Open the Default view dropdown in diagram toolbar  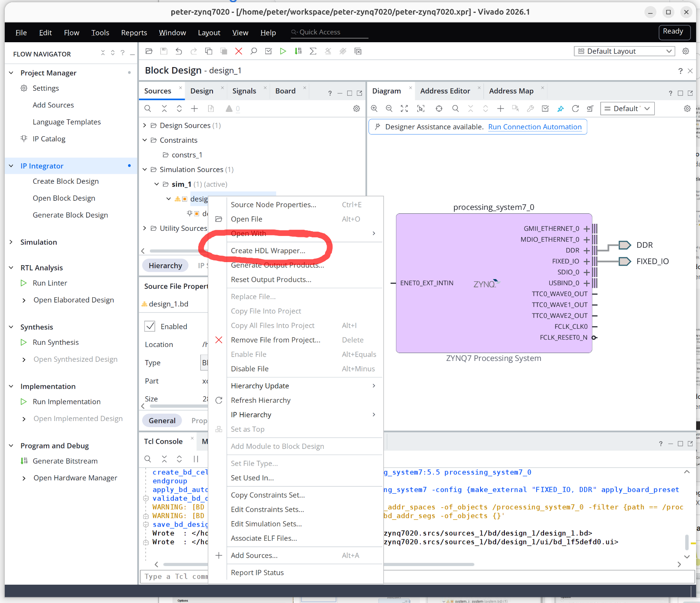pos(627,109)
